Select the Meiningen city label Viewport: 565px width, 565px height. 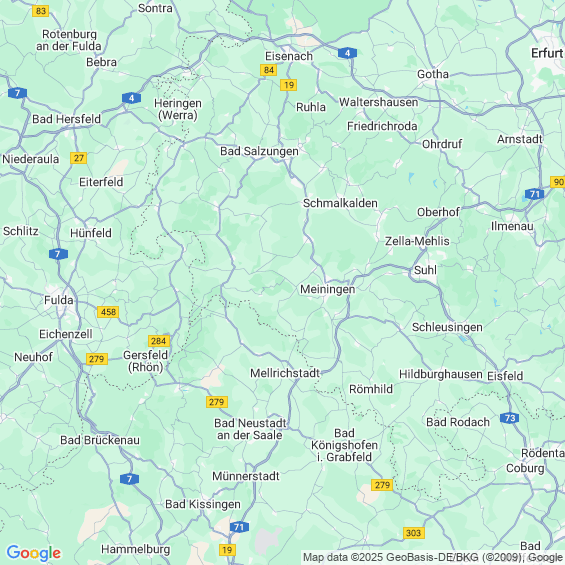[x=328, y=289]
